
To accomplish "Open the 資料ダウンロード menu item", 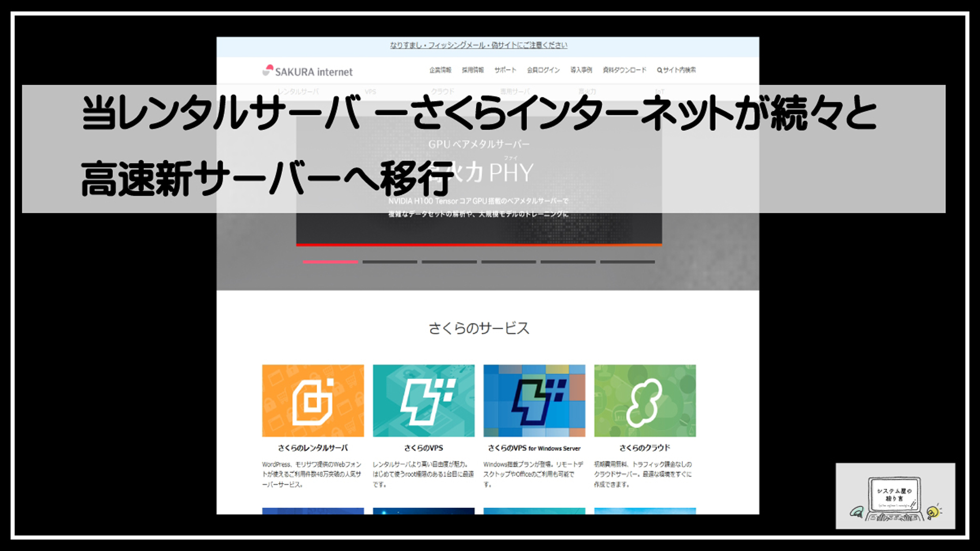I will [624, 70].
